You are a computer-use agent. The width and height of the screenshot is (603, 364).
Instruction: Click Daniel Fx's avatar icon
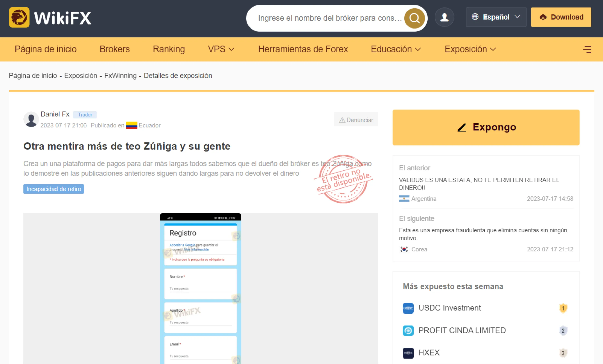31,120
